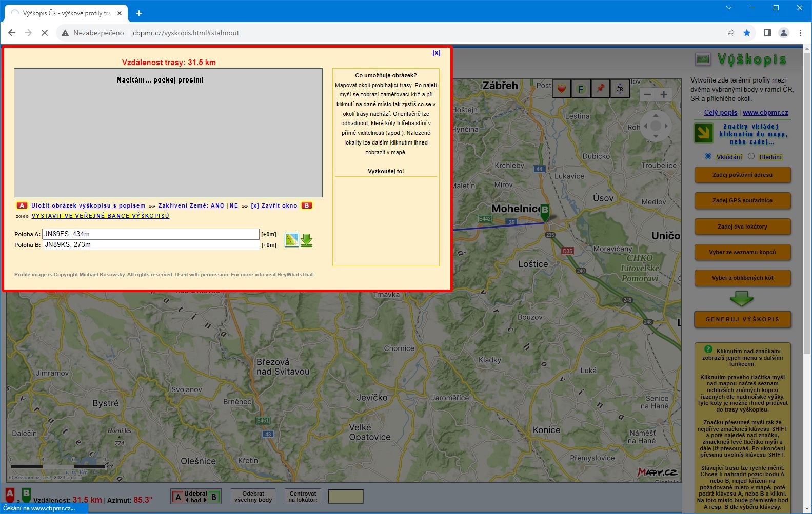812x514 pixels.
Task: Click the red heart favorites icon
Action: (x=562, y=89)
